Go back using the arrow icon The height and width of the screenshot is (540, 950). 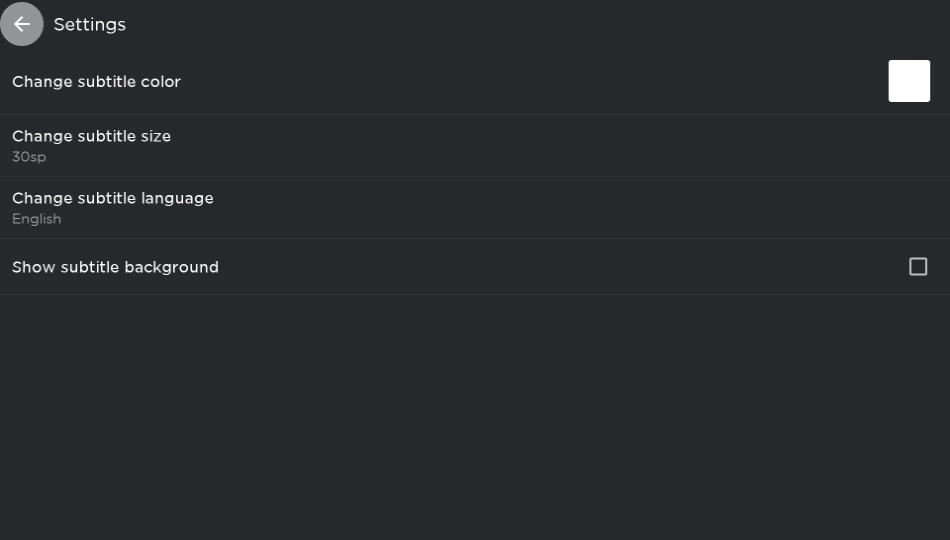pos(22,24)
